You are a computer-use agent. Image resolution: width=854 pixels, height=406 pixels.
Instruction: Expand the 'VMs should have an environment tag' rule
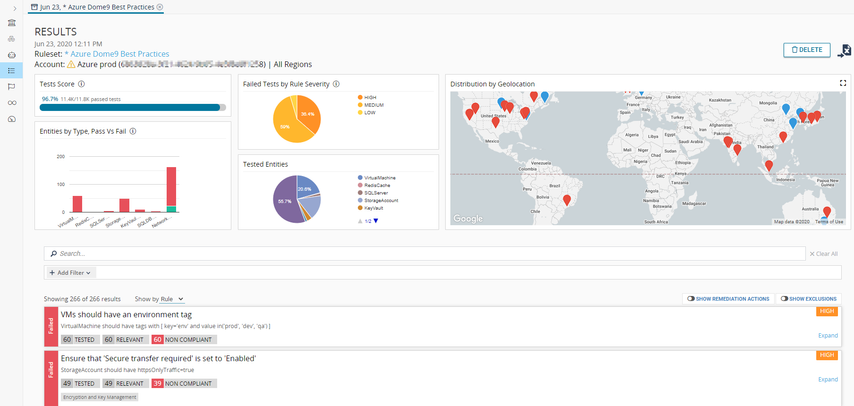point(828,336)
